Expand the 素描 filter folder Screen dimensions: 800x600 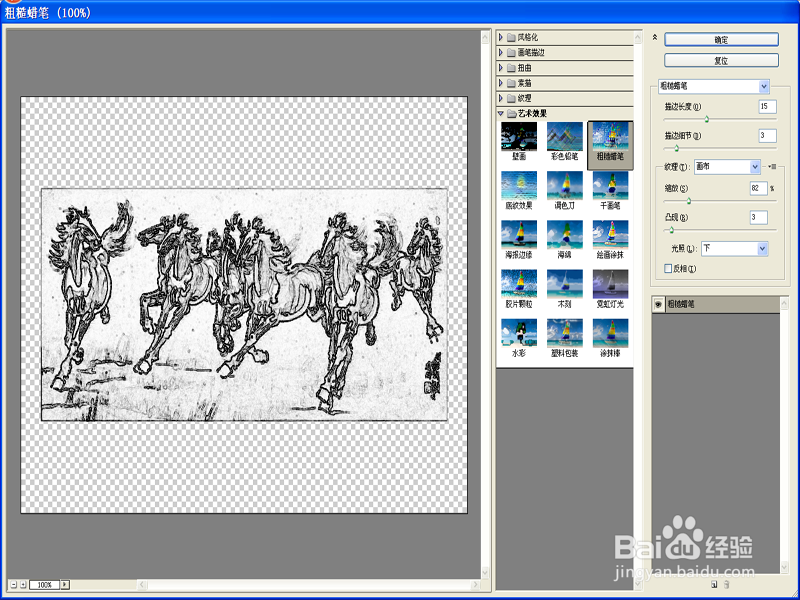(x=501, y=83)
